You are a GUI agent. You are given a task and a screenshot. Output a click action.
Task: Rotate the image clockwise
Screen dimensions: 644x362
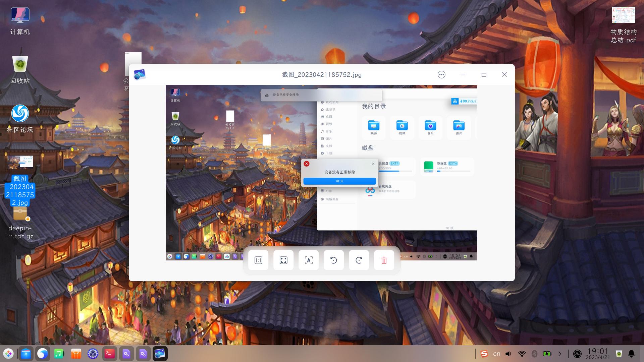click(x=359, y=260)
